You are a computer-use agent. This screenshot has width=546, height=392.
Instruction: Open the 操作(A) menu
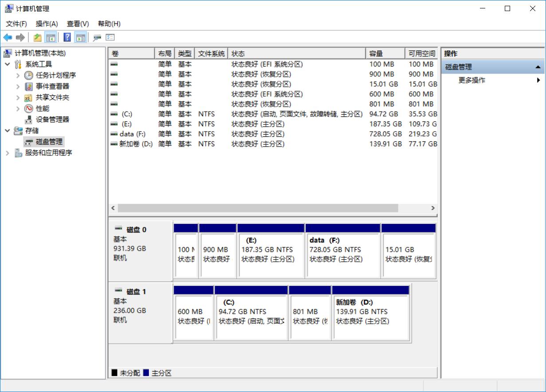47,23
